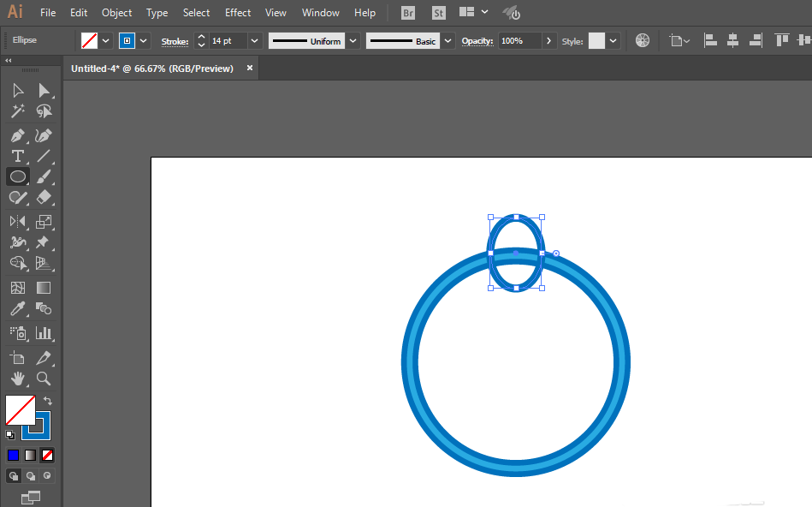Toggle Draw Inside mode
Image resolution: width=812 pixels, height=507 pixels.
tap(47, 476)
